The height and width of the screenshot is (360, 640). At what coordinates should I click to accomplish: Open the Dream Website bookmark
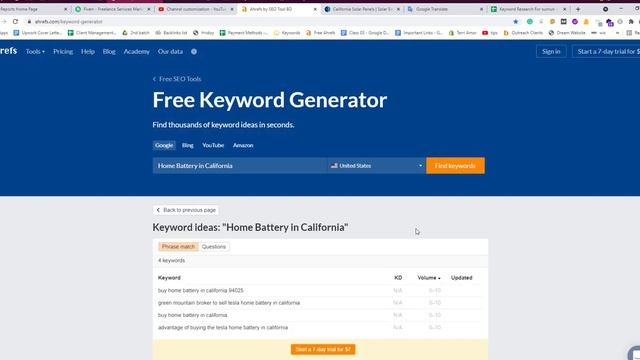567,33
